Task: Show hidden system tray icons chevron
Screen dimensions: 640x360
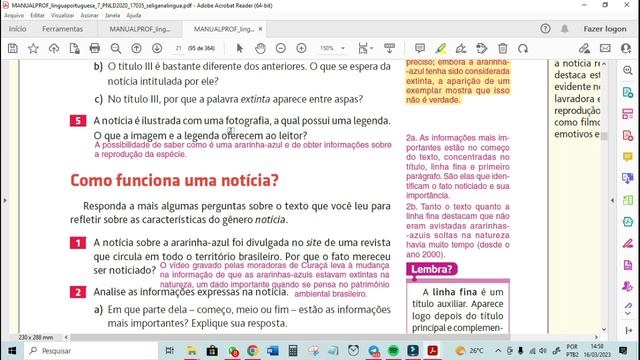Action: 498,351
